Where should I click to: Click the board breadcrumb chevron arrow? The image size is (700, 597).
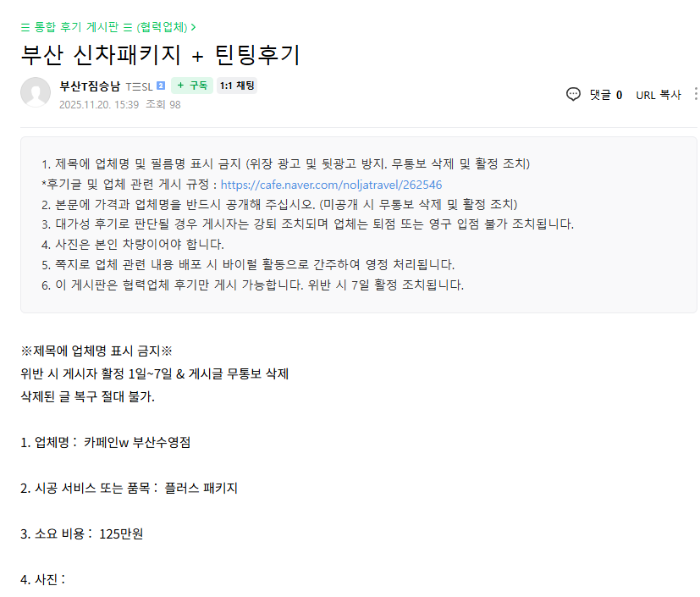194,27
